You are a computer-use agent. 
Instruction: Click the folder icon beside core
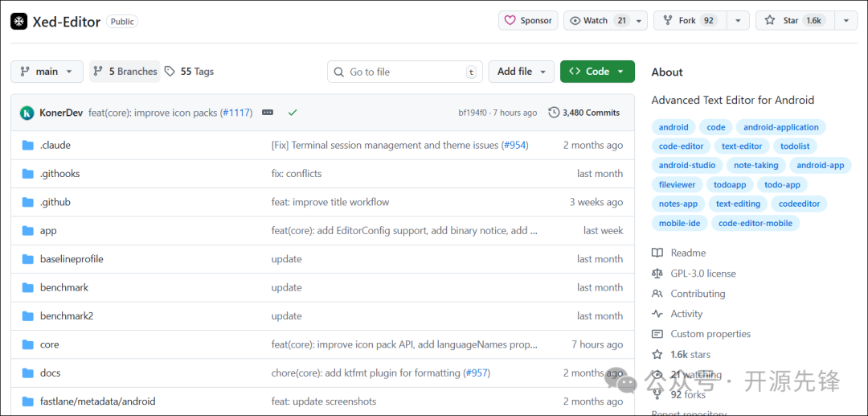tap(27, 344)
